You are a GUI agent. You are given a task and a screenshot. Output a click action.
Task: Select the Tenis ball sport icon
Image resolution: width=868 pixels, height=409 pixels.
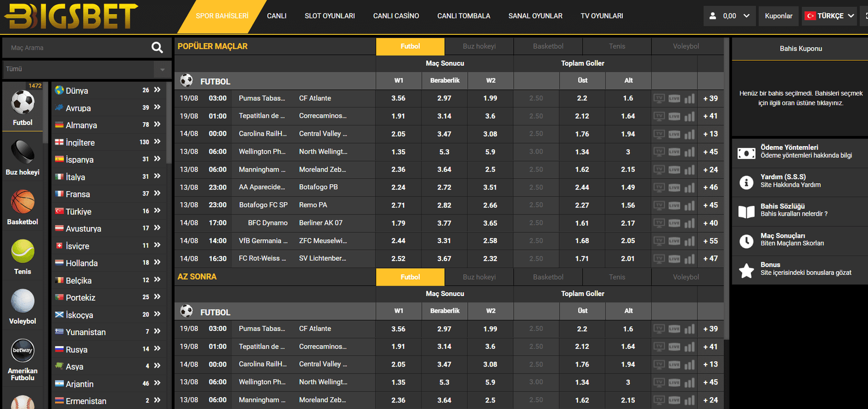tap(23, 251)
